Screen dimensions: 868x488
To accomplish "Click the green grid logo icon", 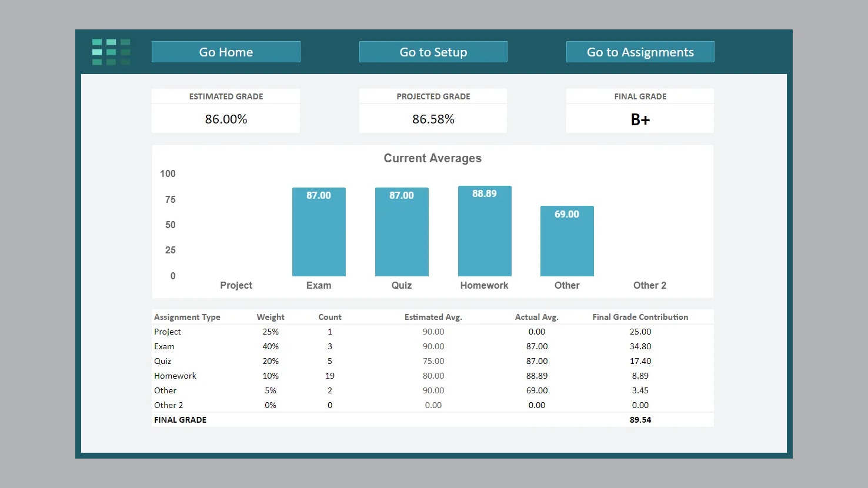I will [x=111, y=52].
